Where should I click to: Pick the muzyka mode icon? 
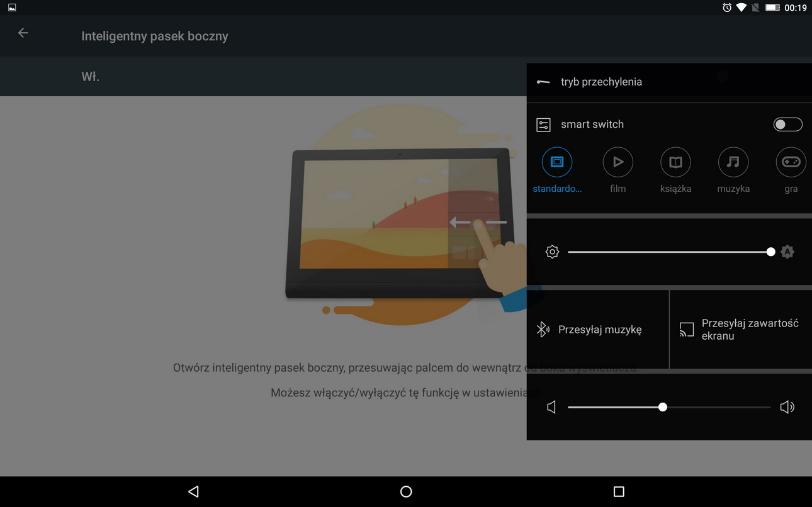(733, 162)
